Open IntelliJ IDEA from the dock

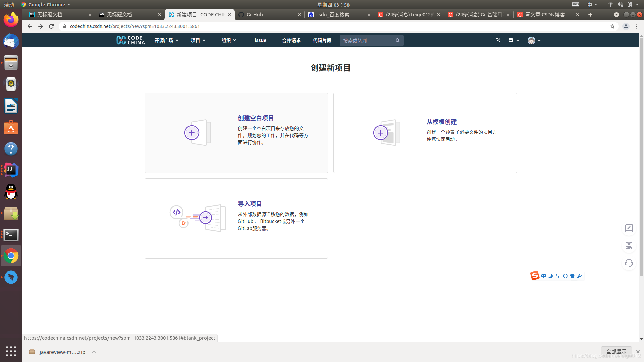pyautogui.click(x=11, y=170)
